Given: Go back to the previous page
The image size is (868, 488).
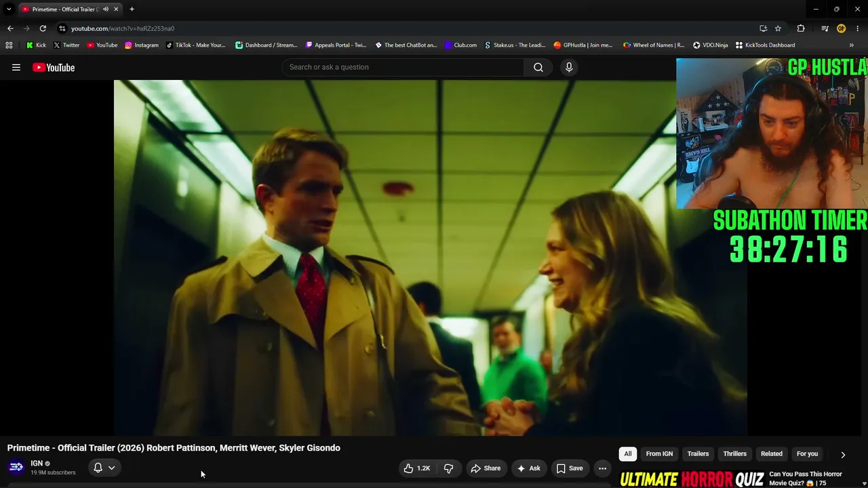Looking at the screenshot, I should tap(10, 28).
